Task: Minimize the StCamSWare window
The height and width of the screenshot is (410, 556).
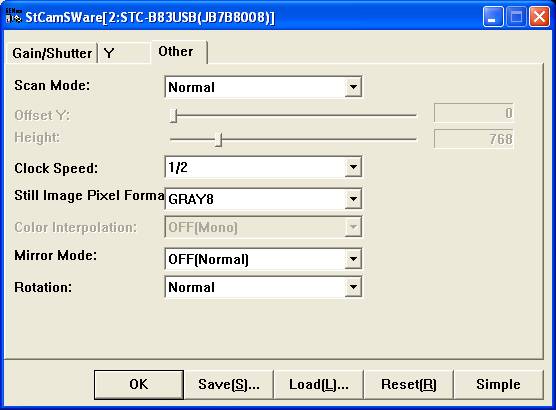Action: 493,17
